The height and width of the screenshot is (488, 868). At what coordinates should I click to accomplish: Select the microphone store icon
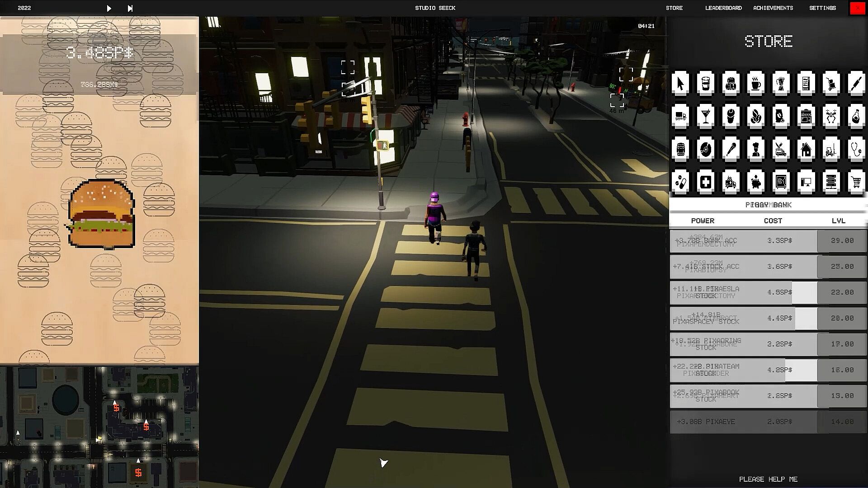pyautogui.click(x=731, y=149)
